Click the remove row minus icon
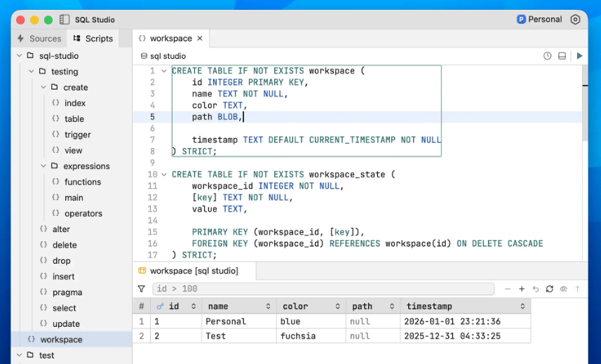This screenshot has width=601, height=364. (x=508, y=289)
